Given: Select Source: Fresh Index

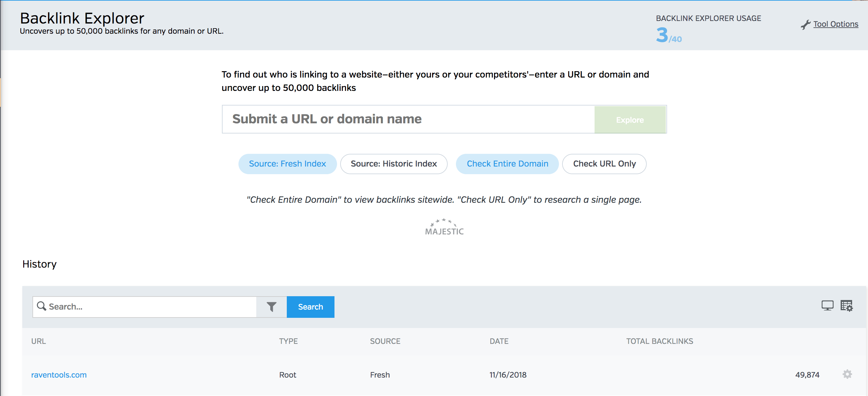Looking at the screenshot, I should (287, 164).
